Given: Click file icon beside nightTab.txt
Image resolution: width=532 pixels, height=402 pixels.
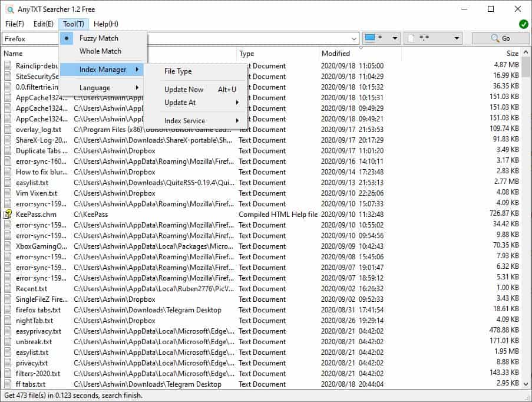Looking at the screenshot, I should [x=8, y=321].
